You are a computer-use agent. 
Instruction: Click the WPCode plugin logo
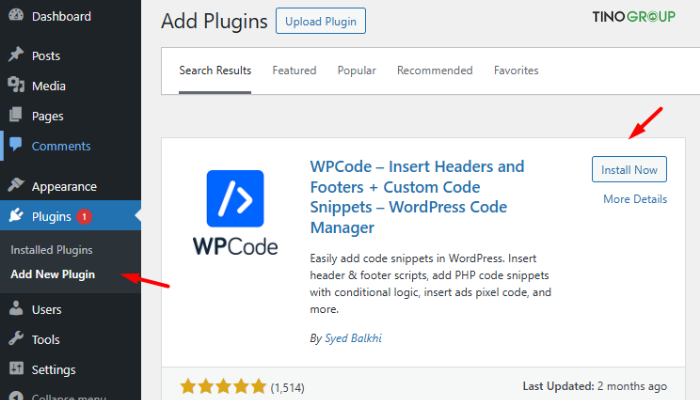235,212
